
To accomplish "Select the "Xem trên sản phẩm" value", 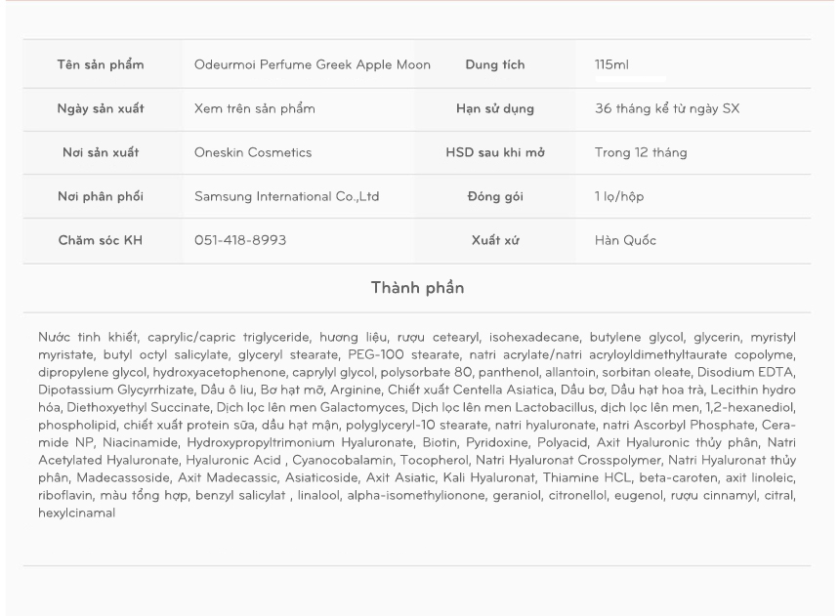I will point(255,108).
